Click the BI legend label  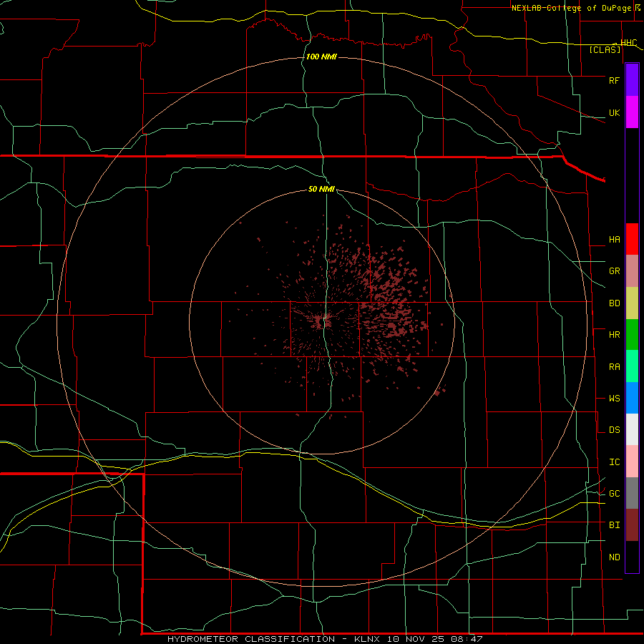click(614, 525)
